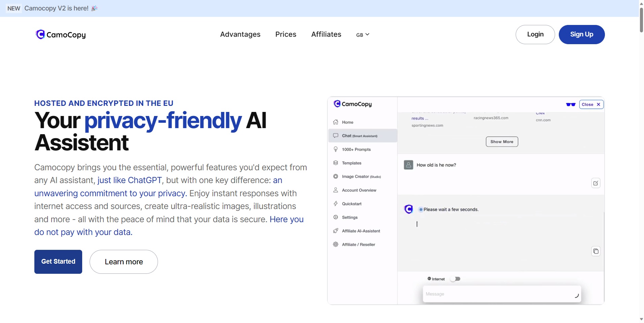Viewport: 644px width, 323px height.
Task: Click the Image Creator palette icon
Action: click(x=335, y=176)
